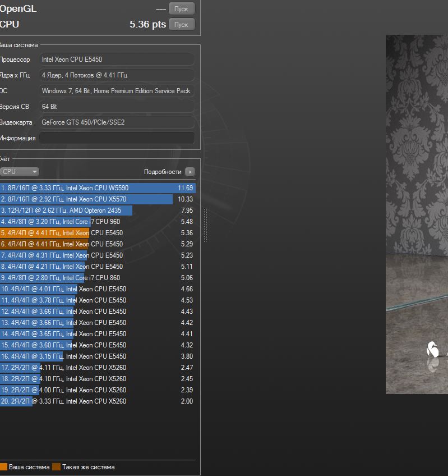The image size is (448, 476).
Task: Select E5450 row with score 4.43
Action: [98, 312]
